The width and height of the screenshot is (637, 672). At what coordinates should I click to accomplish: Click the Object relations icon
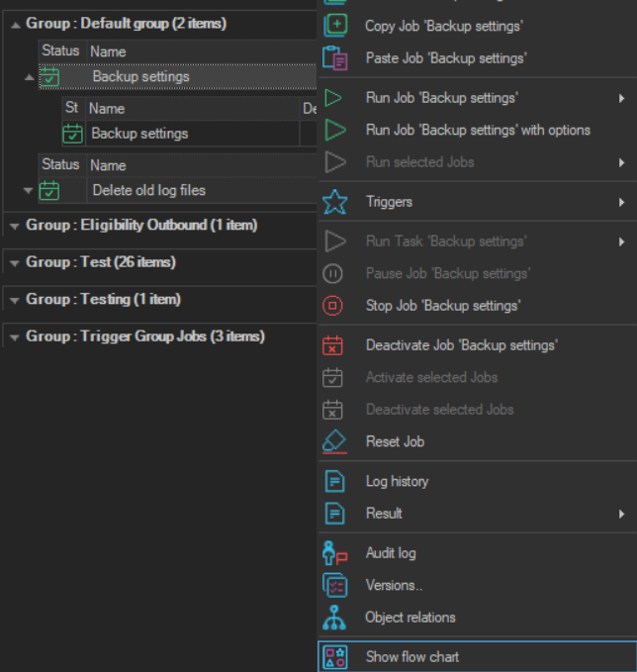click(335, 618)
